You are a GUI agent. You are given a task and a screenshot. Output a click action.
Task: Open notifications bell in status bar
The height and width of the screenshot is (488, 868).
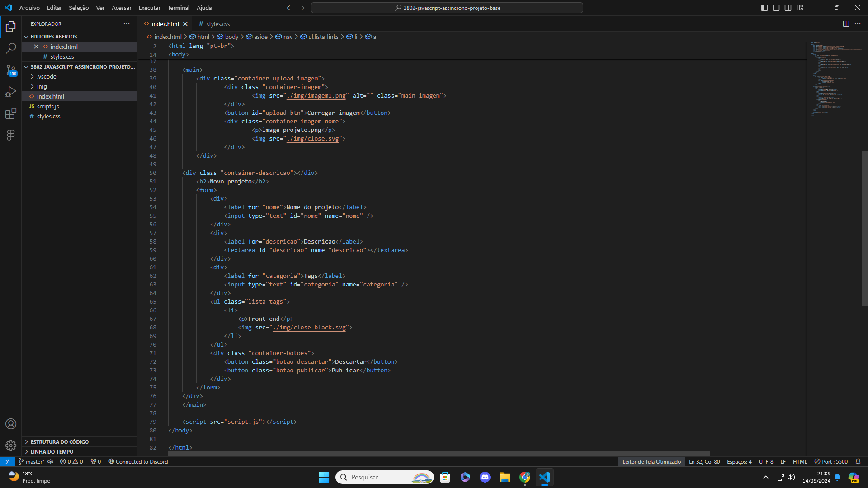click(858, 461)
